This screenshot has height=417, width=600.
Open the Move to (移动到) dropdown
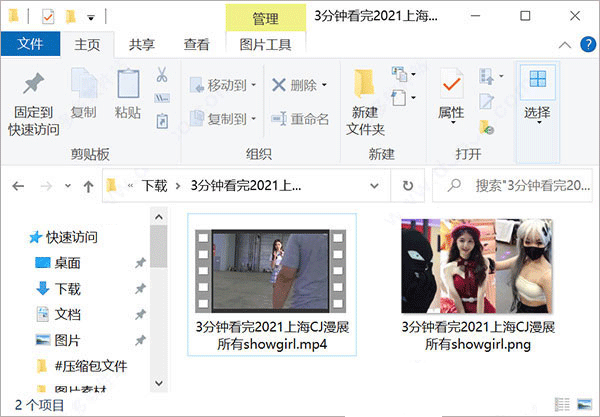click(x=253, y=85)
